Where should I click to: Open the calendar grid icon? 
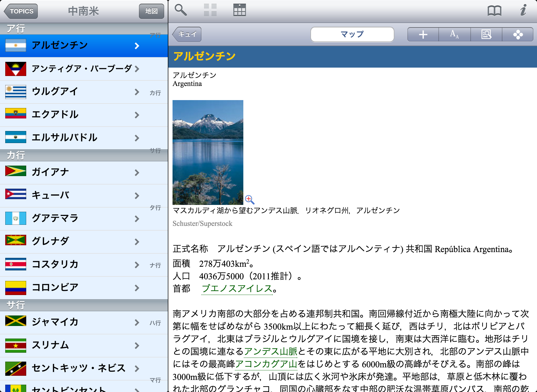tap(239, 10)
